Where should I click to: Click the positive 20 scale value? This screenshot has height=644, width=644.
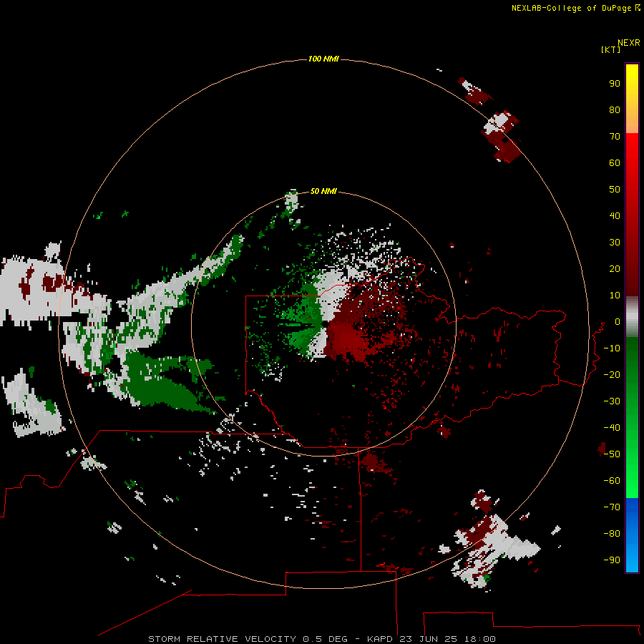click(x=615, y=268)
